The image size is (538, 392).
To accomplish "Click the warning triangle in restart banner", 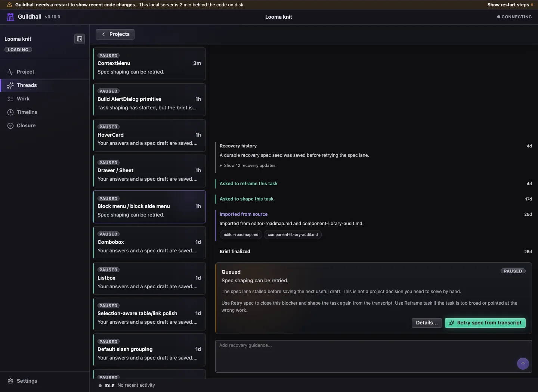I will point(10,5).
